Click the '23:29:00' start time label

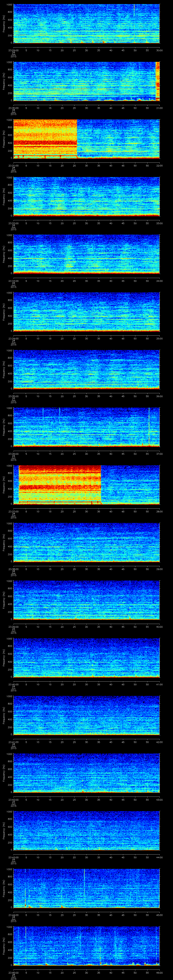(13, 50)
